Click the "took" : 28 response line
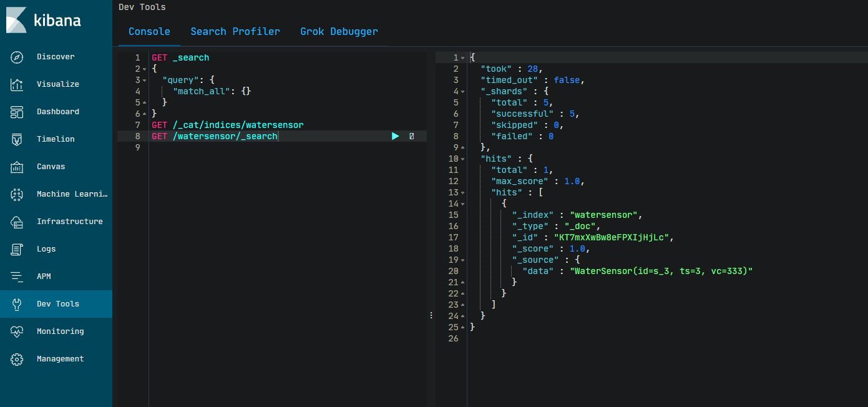 [512, 69]
